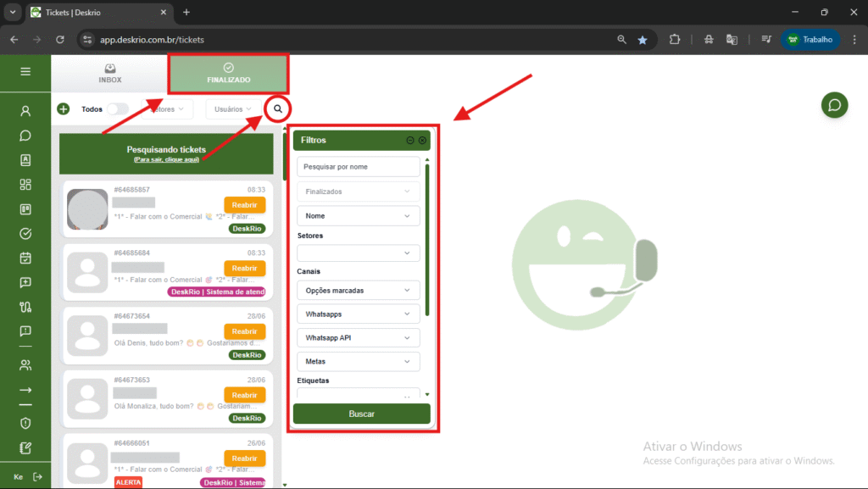
Task: Open the Finalizados status dropdown in Filtros
Action: coord(359,192)
